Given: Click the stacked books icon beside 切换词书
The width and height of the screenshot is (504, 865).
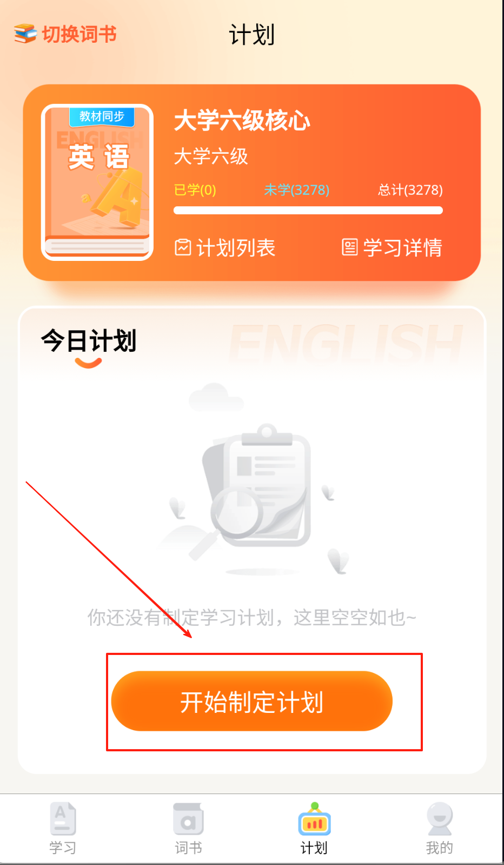Looking at the screenshot, I should point(25,34).
